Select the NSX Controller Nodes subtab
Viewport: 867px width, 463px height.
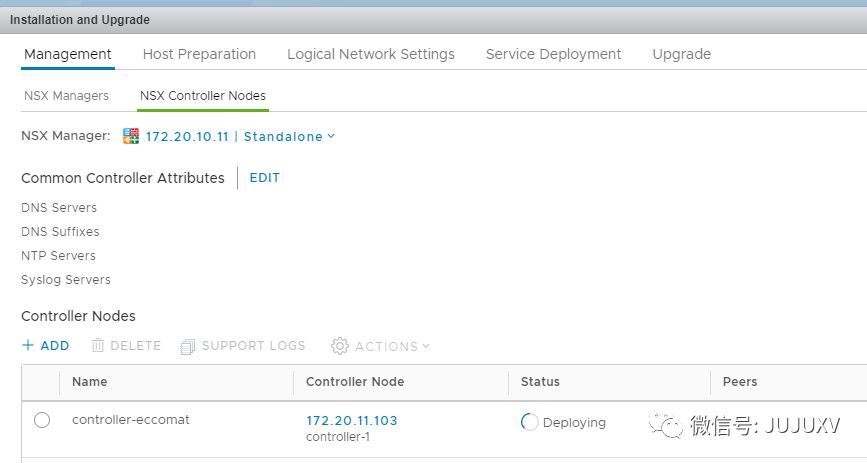pyautogui.click(x=203, y=96)
